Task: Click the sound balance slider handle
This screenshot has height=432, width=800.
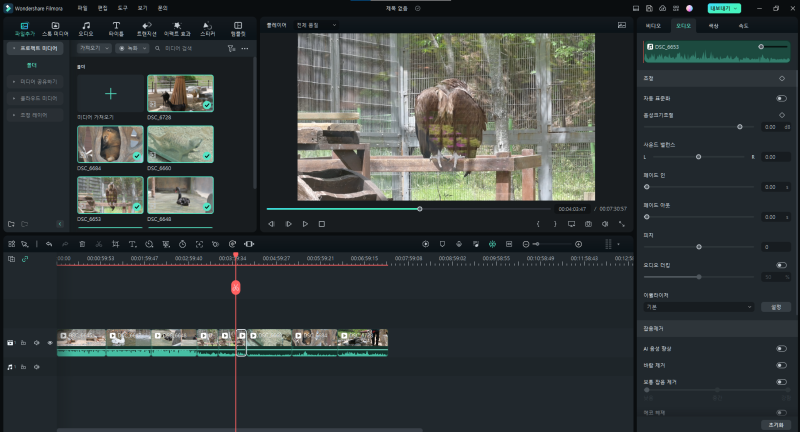Action: pyautogui.click(x=698, y=157)
